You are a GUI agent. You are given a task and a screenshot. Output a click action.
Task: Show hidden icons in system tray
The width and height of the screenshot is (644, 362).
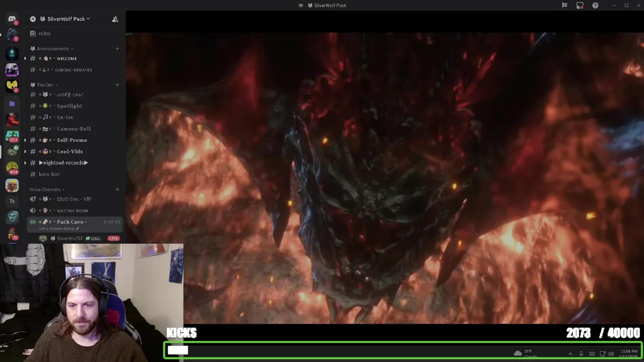570,354
